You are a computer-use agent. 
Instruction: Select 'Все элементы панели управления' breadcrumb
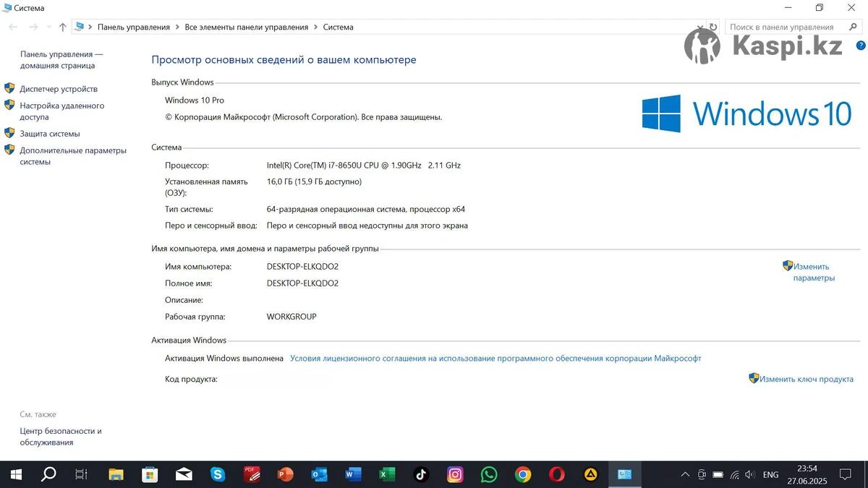247,27
